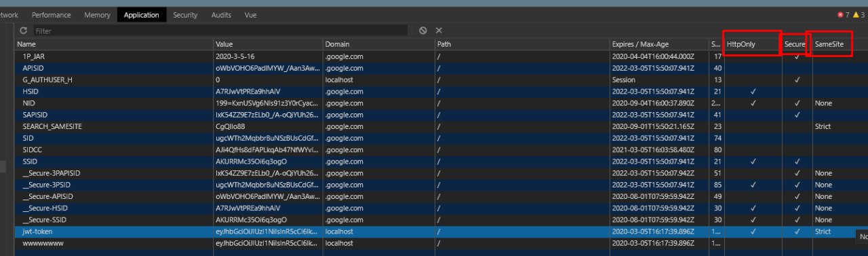Select the __Secure-APISID cookie name
Viewport: 868px width, 256px height.
47,196
